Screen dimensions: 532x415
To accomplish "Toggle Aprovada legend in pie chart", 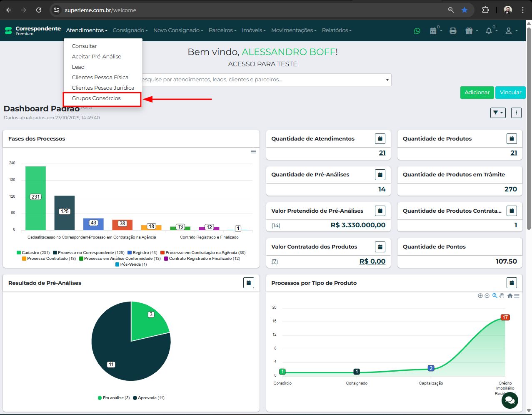I will click(149, 398).
